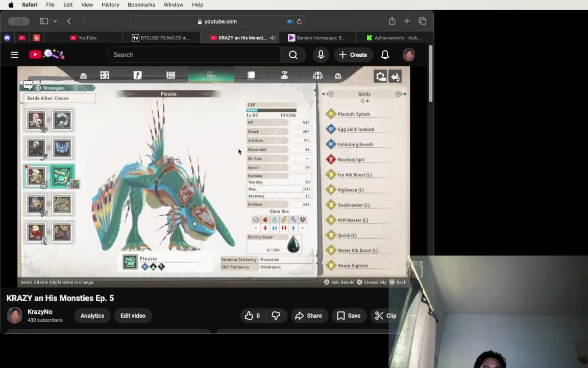Click the Sealbreaker (L) skill text
Screen dimensions: 588x368
click(x=353, y=205)
